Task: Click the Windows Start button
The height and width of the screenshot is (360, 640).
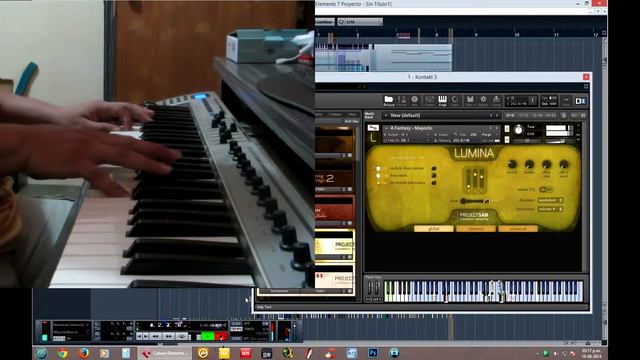Action: coord(41,353)
